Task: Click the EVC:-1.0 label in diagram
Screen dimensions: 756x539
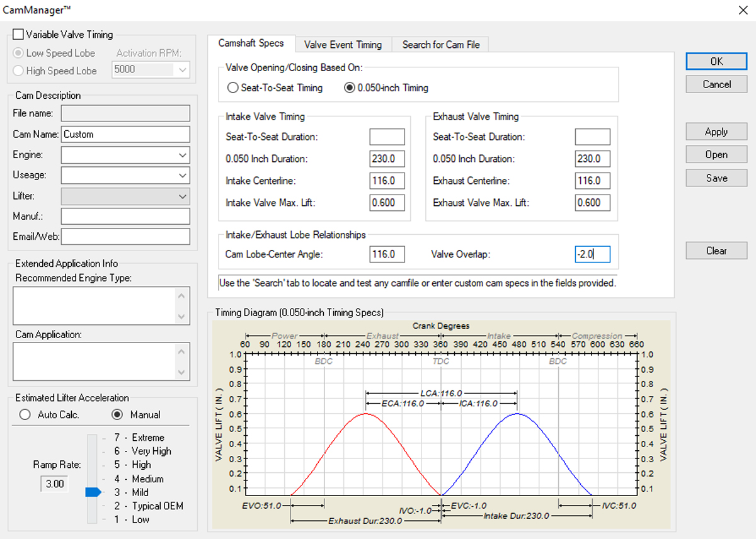Action: pos(469,506)
